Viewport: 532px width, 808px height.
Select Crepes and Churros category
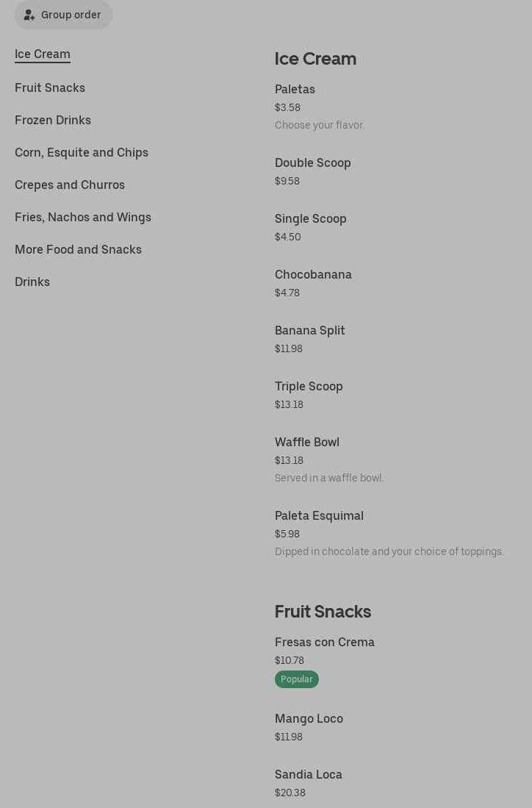(x=70, y=185)
